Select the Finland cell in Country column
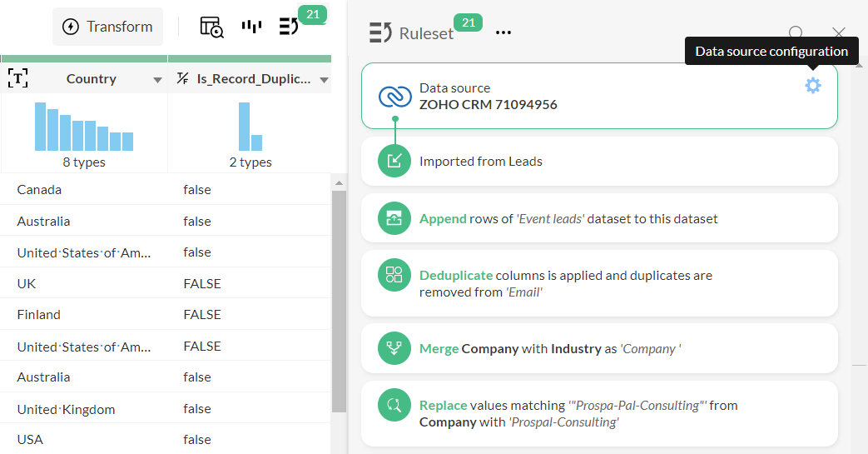This screenshot has width=868, height=454. pyautogui.click(x=39, y=315)
